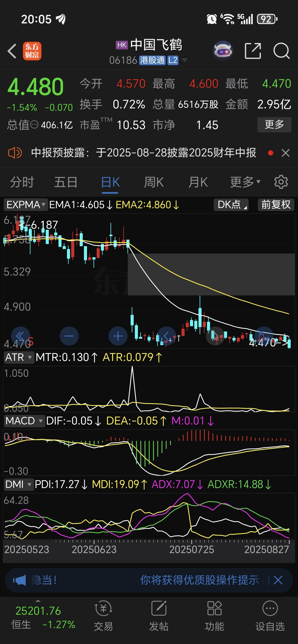
Task: Move chart one step right
Action: point(215,336)
